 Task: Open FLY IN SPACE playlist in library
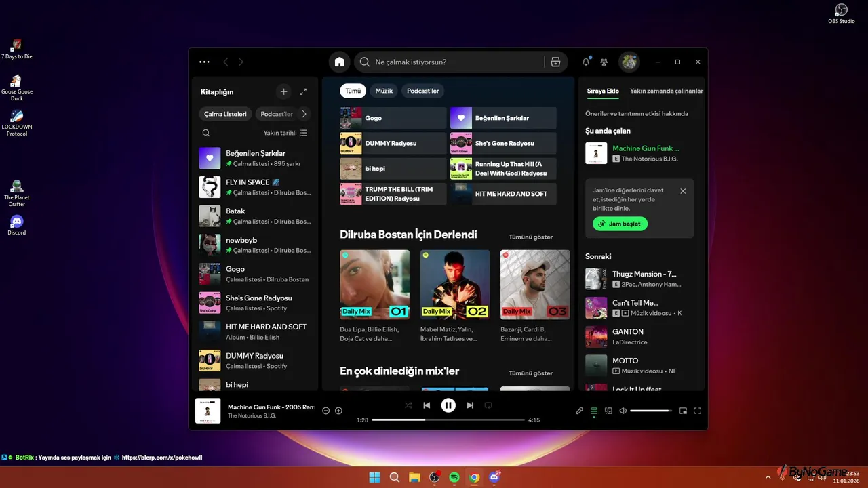click(x=256, y=187)
